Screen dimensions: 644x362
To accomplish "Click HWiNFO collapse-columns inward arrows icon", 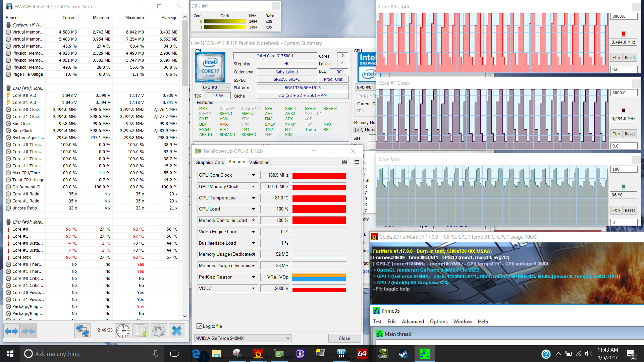I will tap(28, 331).
